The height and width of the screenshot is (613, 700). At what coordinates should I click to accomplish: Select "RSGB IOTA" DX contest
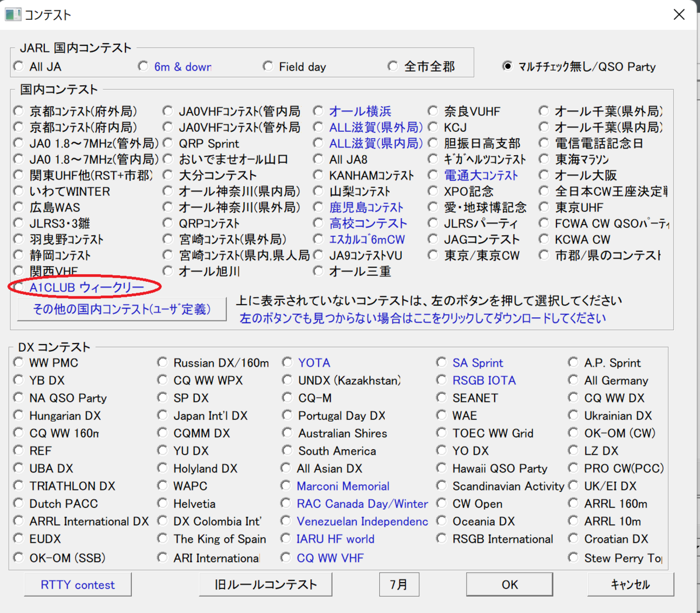click(x=441, y=380)
